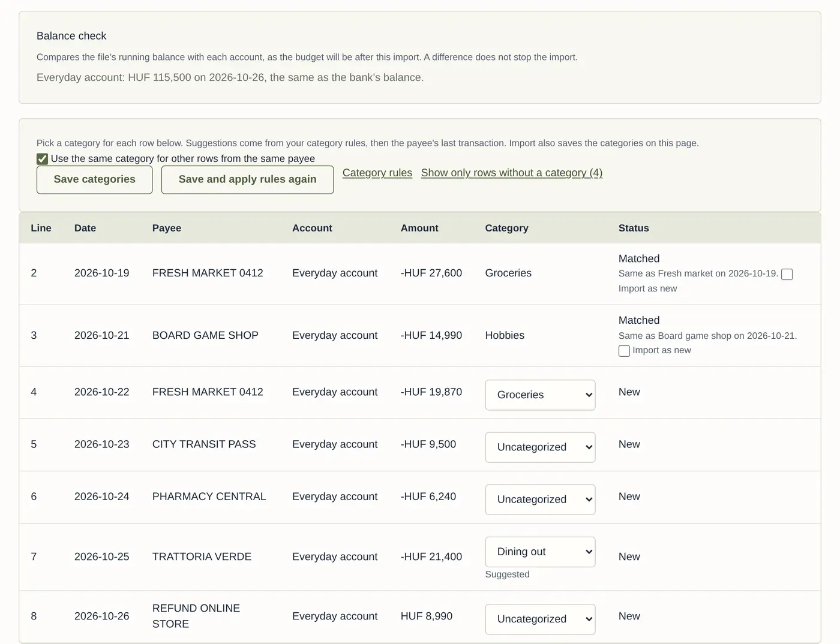This screenshot has width=840, height=644.
Task: Open category dropdown for City Transit Pass
Action: pyautogui.click(x=540, y=447)
